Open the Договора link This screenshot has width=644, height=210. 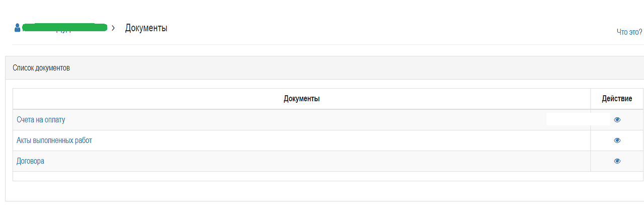pos(30,161)
